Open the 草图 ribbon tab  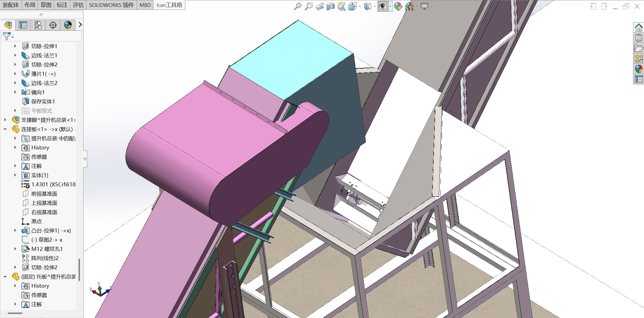[46, 5]
